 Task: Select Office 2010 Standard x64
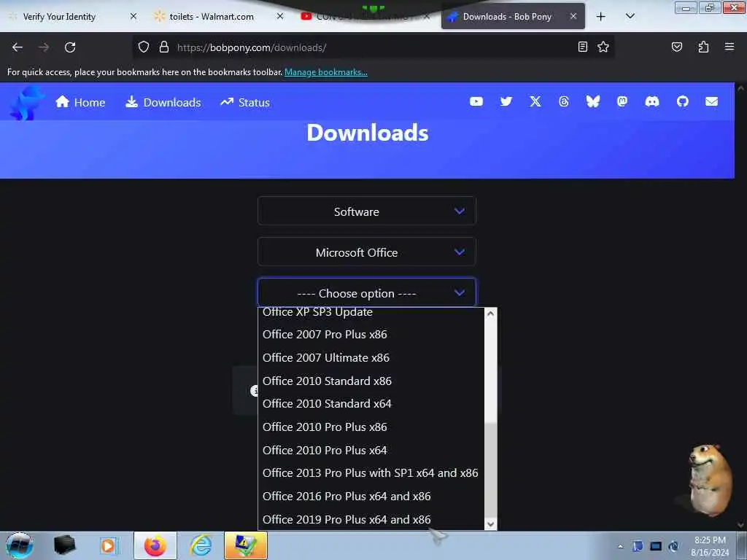(x=371, y=404)
